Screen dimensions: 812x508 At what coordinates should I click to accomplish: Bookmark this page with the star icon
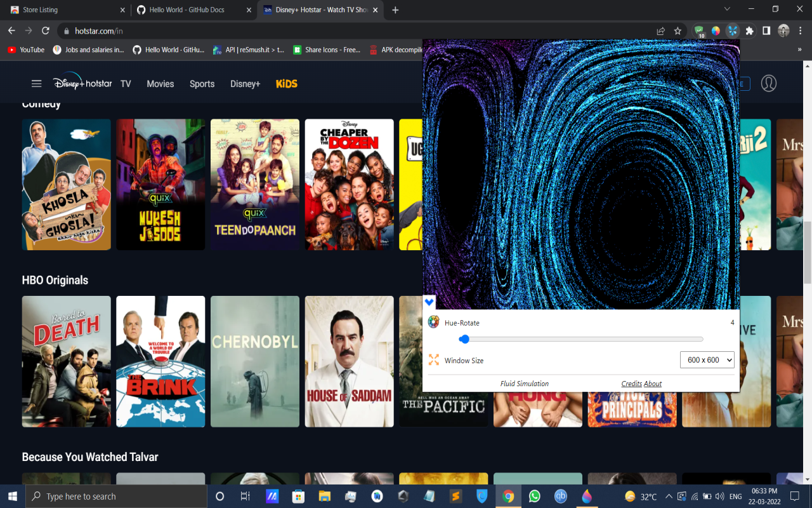(x=678, y=30)
